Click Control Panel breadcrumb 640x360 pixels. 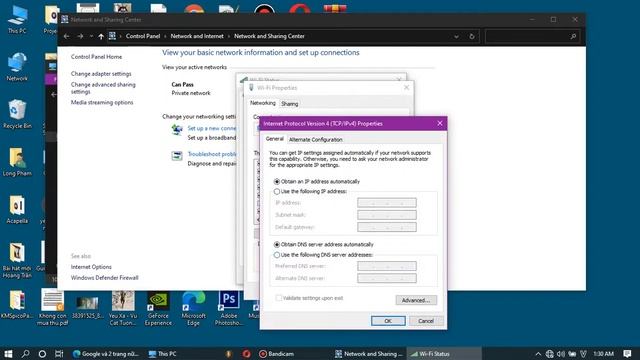[x=143, y=36]
